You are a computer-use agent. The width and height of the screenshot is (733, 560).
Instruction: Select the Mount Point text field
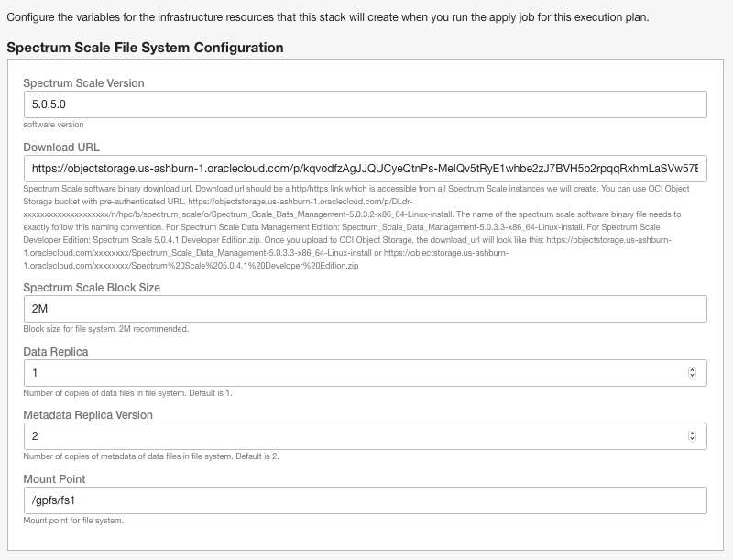(365, 500)
